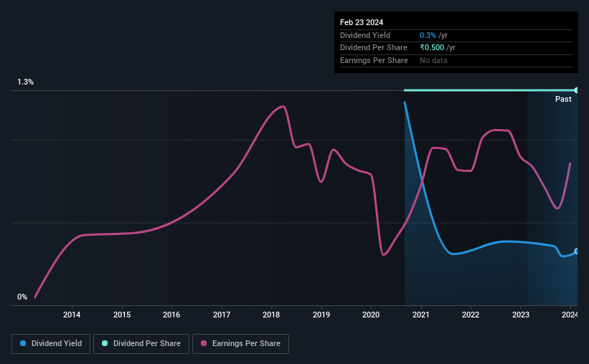Click the Feb 23 2024 tooltip date
Image resolution: width=589 pixels, height=364 pixels.
tap(362, 22)
